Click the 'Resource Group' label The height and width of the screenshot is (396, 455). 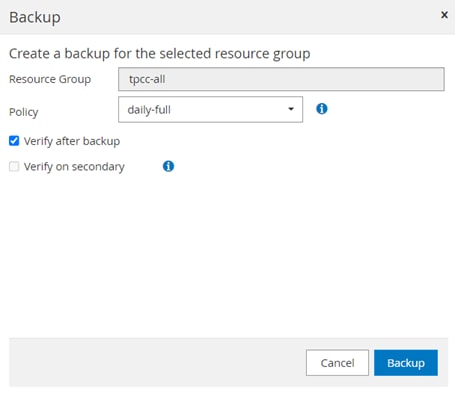50,79
